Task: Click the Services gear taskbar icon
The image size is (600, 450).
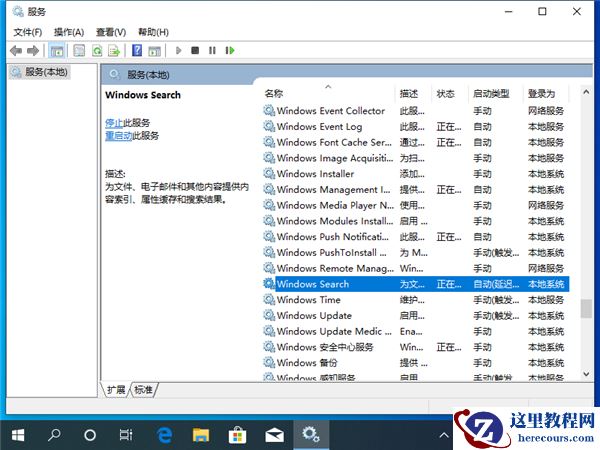Action: (x=311, y=435)
